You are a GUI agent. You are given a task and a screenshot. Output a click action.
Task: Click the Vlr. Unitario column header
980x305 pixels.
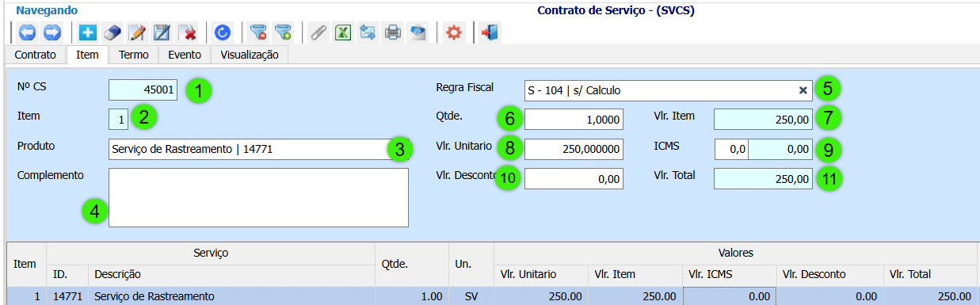[541, 274]
